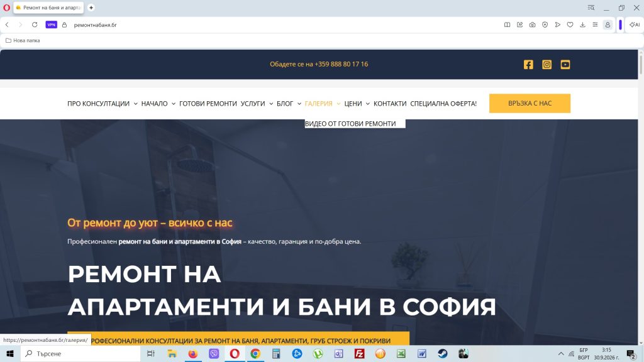This screenshot has height=362, width=644.
Task: Launch File Explorer from taskbar
Action: click(172, 353)
